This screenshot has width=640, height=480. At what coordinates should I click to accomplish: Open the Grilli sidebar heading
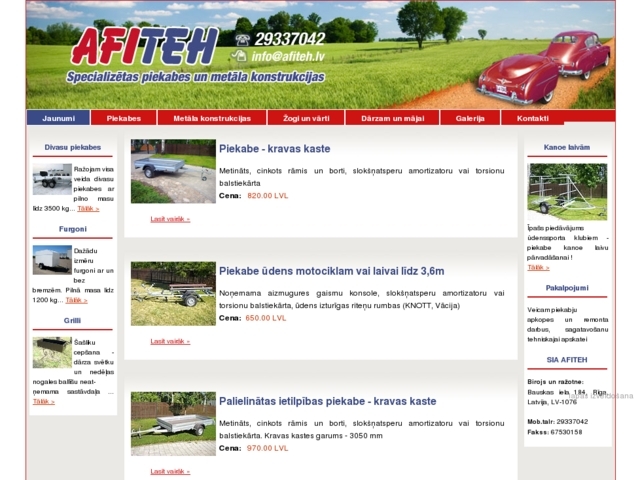[x=72, y=320]
